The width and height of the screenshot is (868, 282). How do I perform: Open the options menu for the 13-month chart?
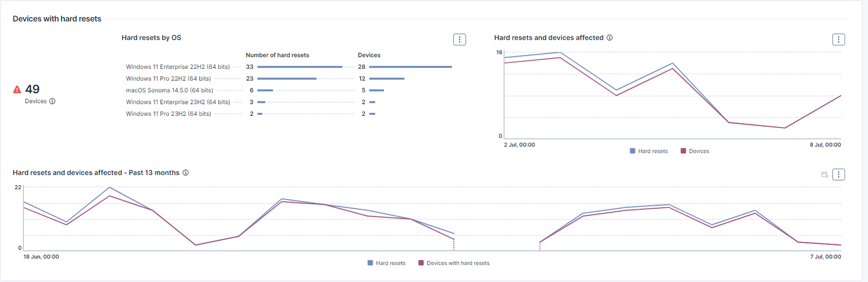click(x=838, y=175)
